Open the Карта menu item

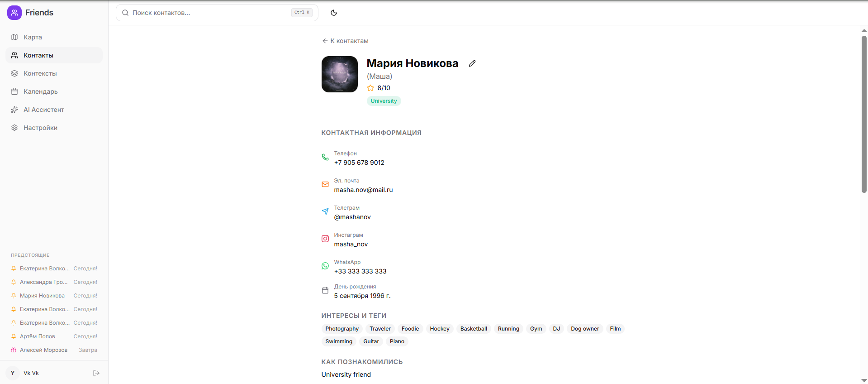54,37
